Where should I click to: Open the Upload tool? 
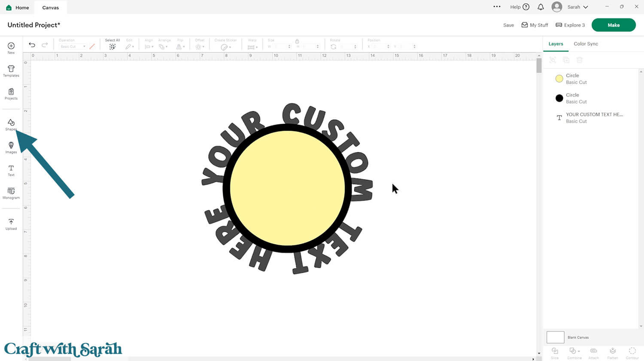11,224
